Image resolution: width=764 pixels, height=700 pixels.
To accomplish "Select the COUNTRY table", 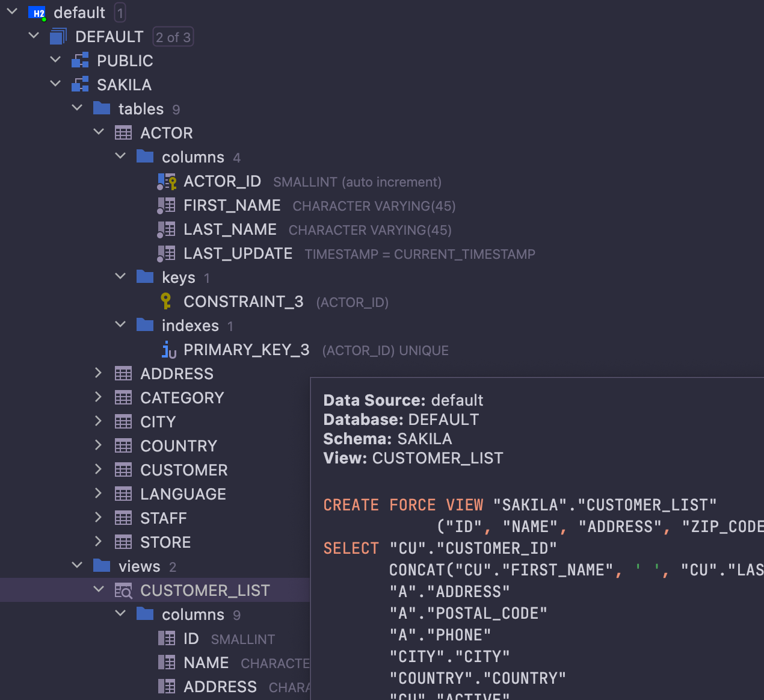I will [x=178, y=446].
